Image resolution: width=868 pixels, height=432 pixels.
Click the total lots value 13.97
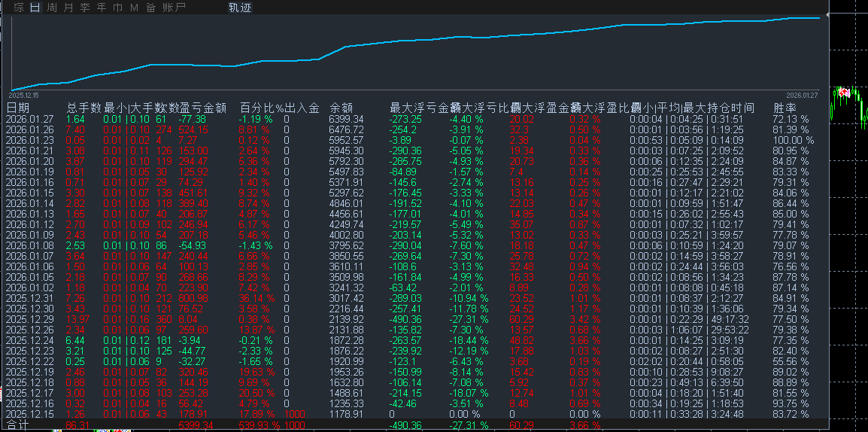click(77, 319)
